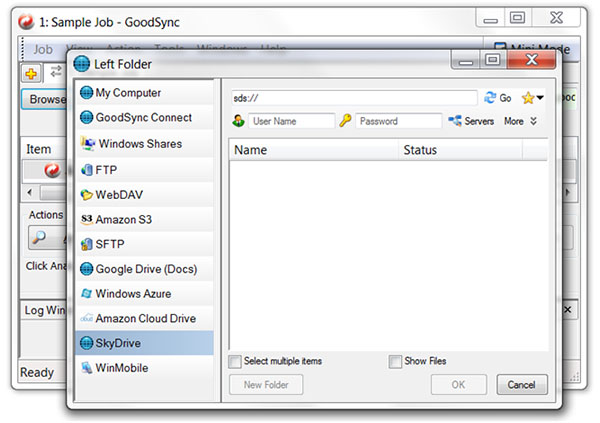Select My Computer in the sidebar
Image resolution: width=600 pixels, height=423 pixels.
point(144,93)
